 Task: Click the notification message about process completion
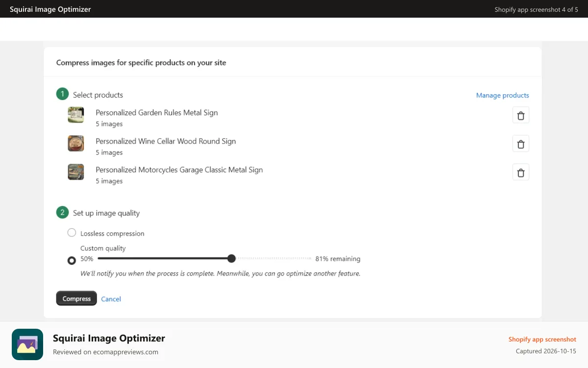pyautogui.click(x=220, y=273)
